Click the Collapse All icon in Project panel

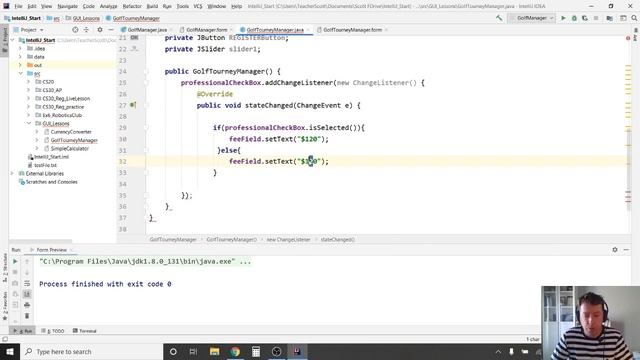pos(86,30)
